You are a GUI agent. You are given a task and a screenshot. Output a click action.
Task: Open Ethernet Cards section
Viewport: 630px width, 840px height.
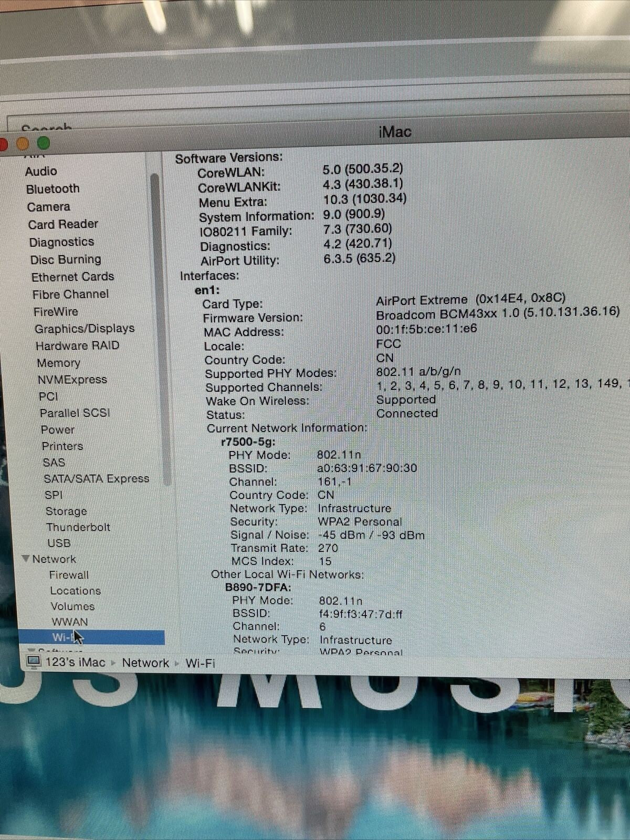click(72, 277)
